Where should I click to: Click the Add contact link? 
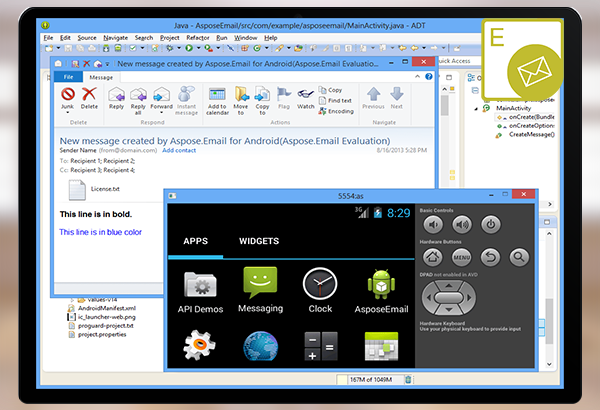(x=179, y=150)
